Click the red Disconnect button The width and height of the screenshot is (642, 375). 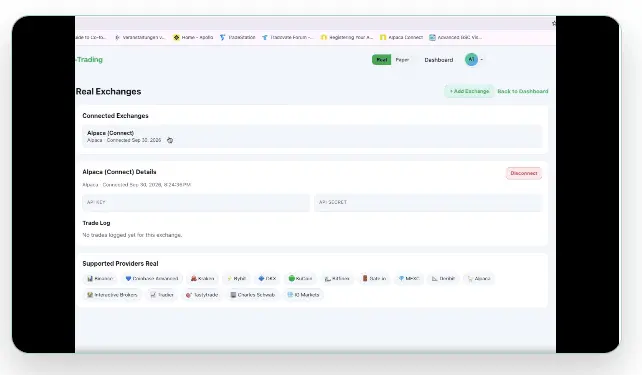click(524, 173)
